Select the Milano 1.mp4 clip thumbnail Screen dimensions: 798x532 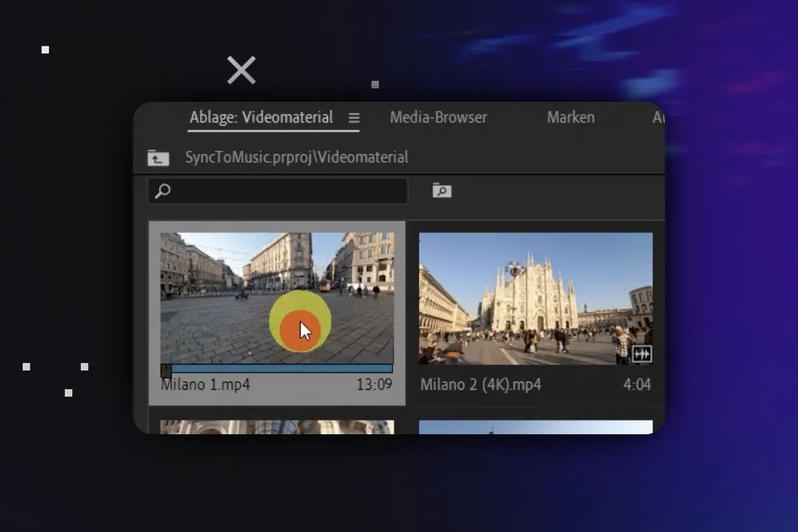277,298
